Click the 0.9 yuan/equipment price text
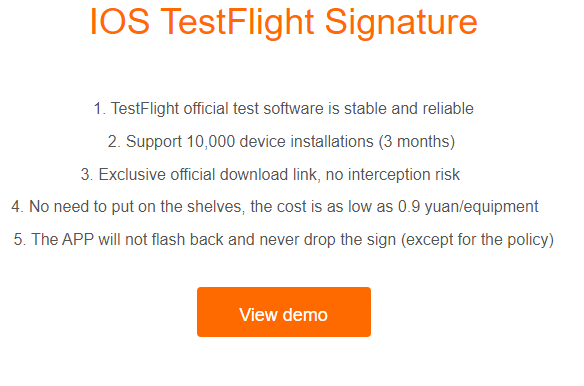Image resolution: width=584 pixels, height=386 pixels. click(x=468, y=206)
